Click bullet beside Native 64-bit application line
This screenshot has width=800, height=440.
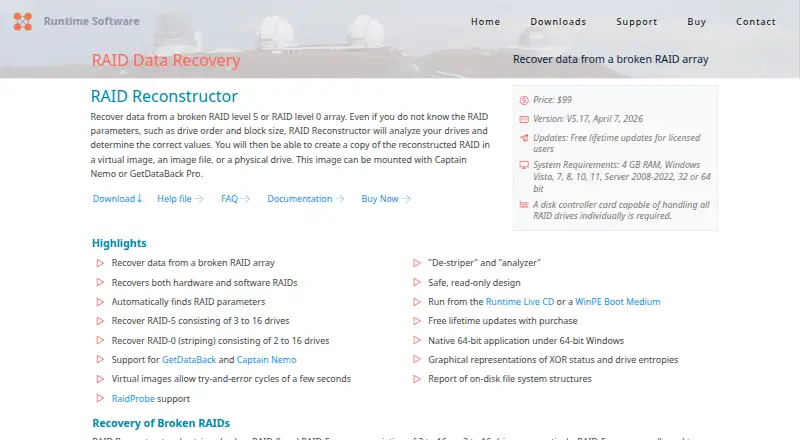pyautogui.click(x=417, y=340)
